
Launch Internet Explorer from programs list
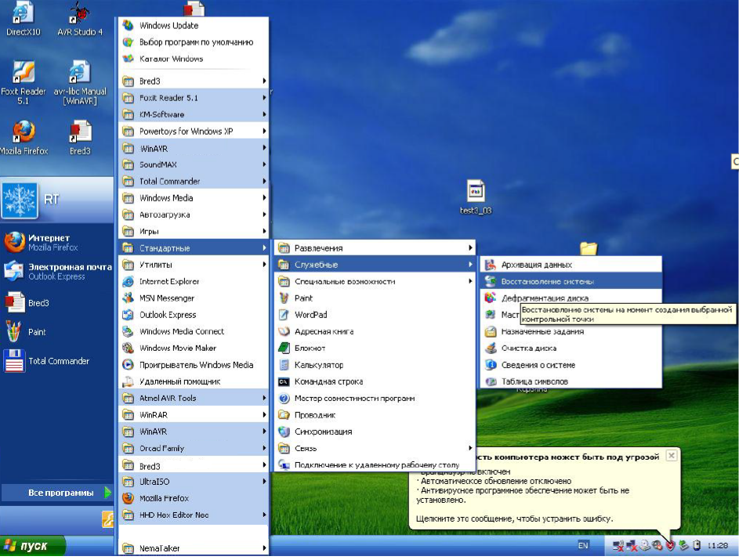[194, 281]
